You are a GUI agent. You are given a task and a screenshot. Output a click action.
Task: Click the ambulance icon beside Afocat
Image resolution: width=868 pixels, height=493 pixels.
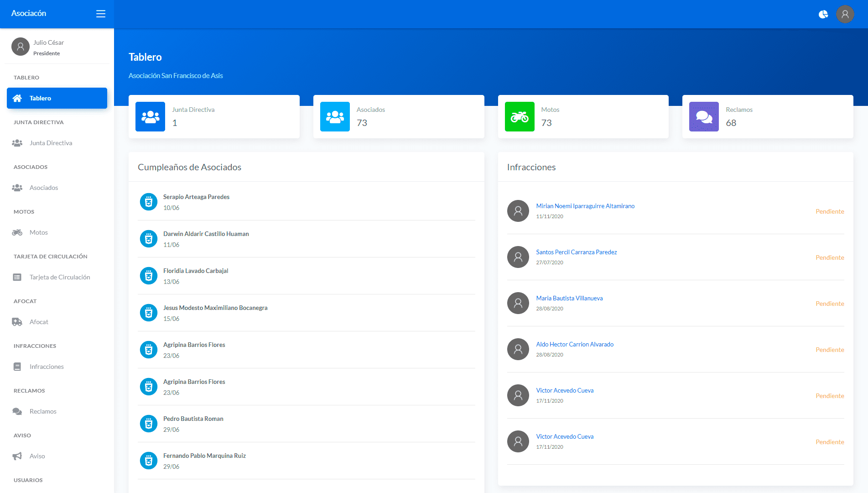tap(17, 322)
